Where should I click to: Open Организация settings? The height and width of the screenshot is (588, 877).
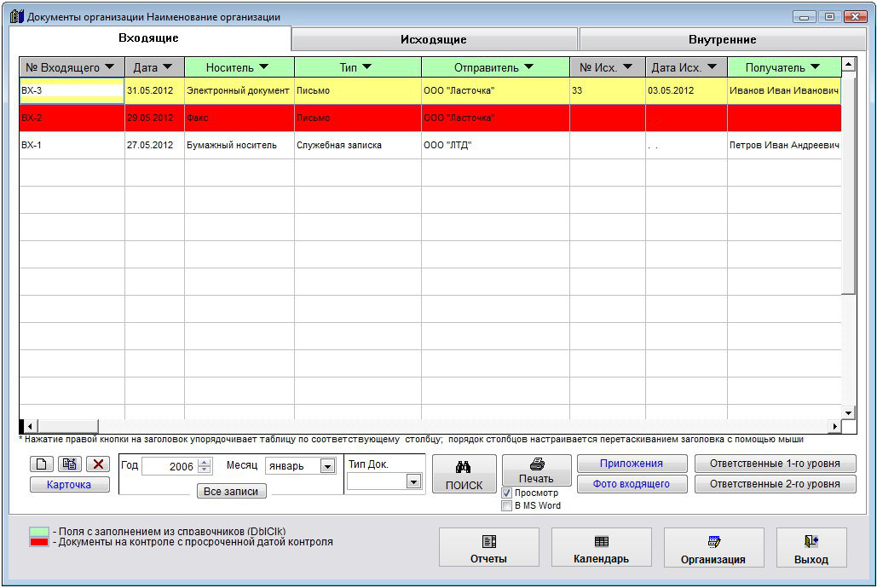[x=713, y=548]
